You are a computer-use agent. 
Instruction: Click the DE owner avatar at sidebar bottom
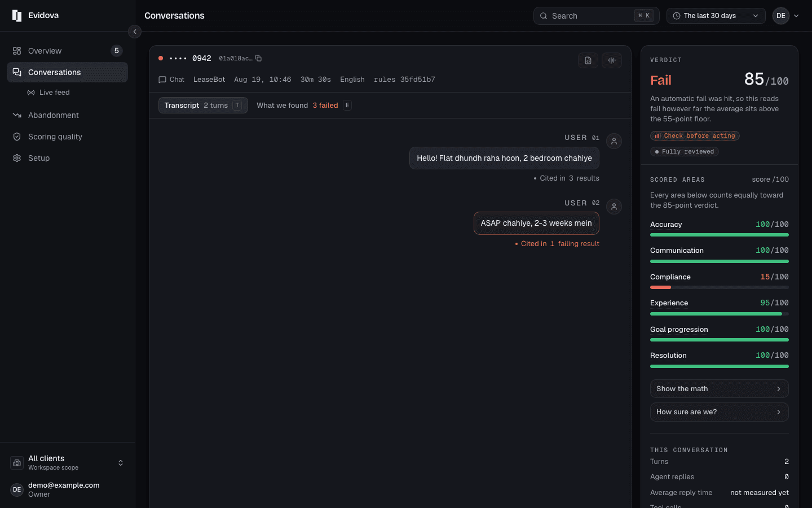(17, 489)
